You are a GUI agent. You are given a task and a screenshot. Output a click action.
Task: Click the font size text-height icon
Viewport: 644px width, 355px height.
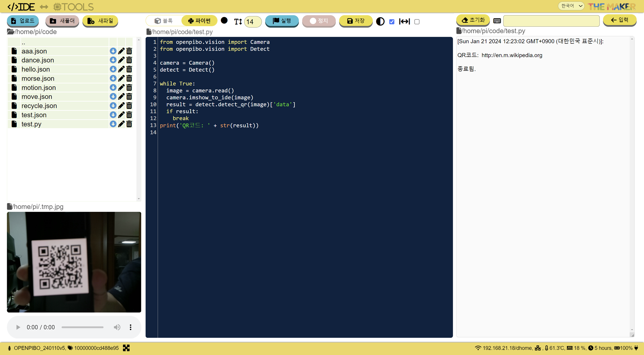(238, 22)
